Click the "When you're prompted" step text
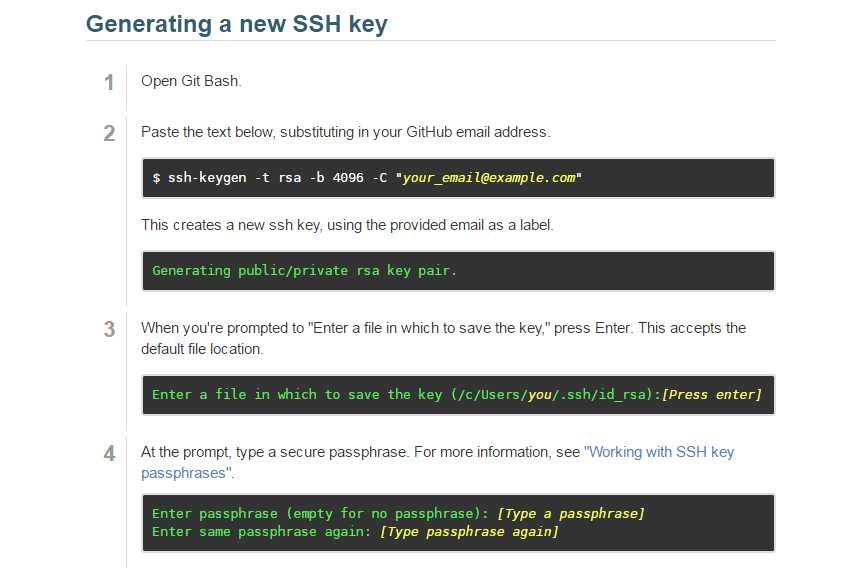 [444, 338]
